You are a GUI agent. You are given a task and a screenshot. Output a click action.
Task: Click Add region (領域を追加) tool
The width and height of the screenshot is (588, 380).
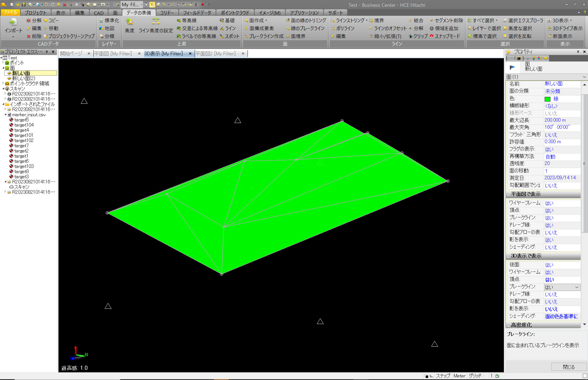point(444,28)
